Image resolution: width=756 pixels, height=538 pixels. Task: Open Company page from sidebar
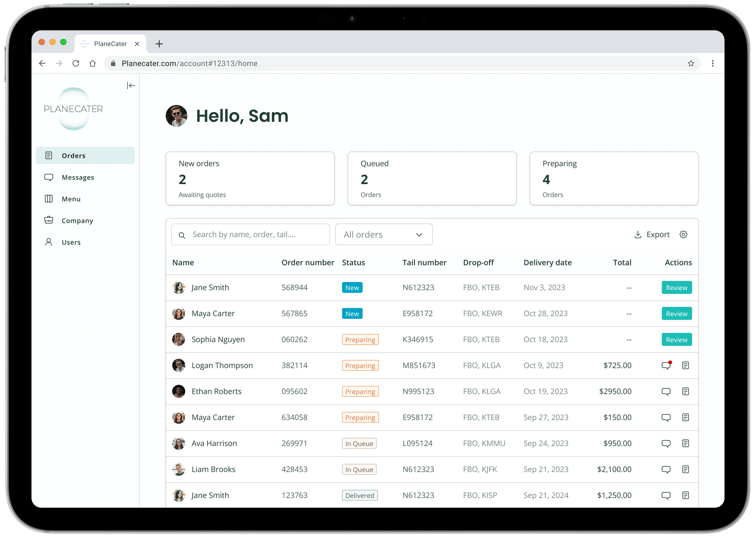coord(77,221)
